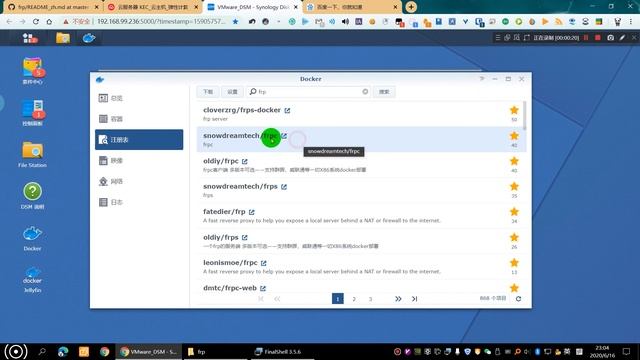This screenshot has width=640, height=360.
Task: Open Windows search on taskbar
Action: pyautogui.click(x=42, y=351)
